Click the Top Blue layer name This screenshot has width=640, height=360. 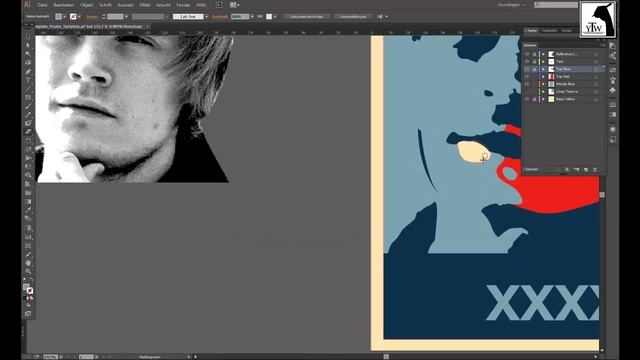pyautogui.click(x=563, y=69)
